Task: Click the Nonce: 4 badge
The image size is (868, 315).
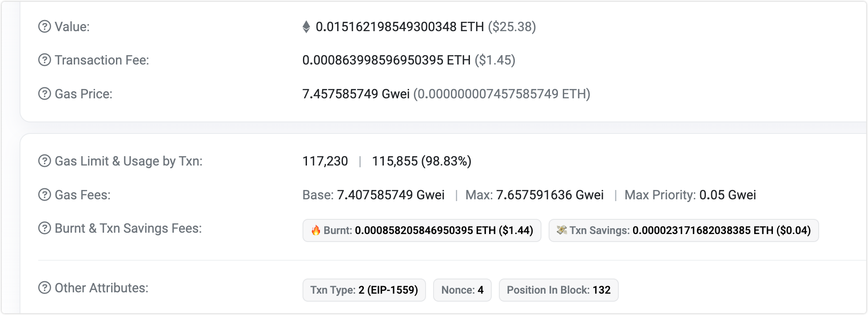Action: (462, 290)
